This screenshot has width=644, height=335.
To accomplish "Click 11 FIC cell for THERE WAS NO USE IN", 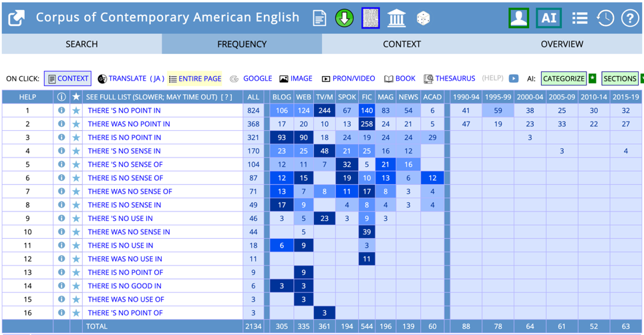I will click(367, 259).
